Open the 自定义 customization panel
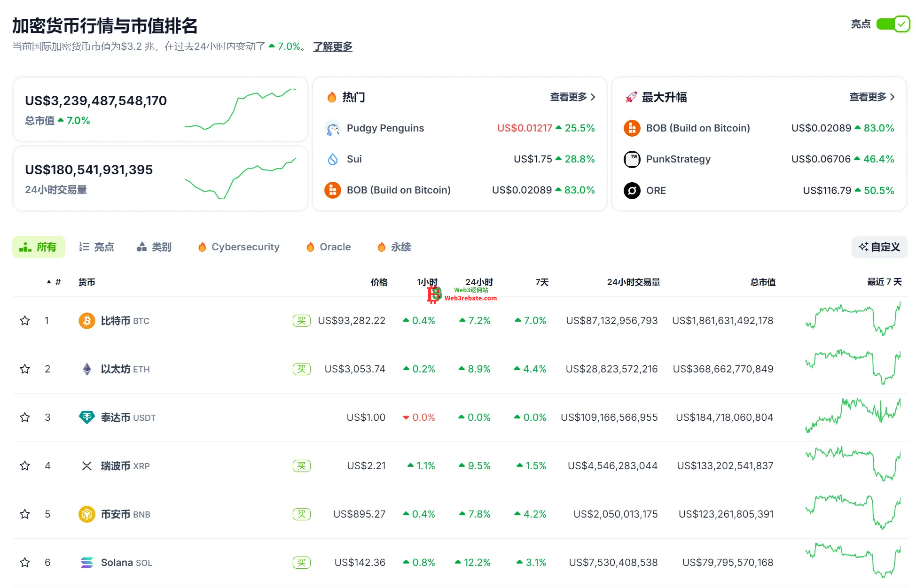 (x=879, y=247)
